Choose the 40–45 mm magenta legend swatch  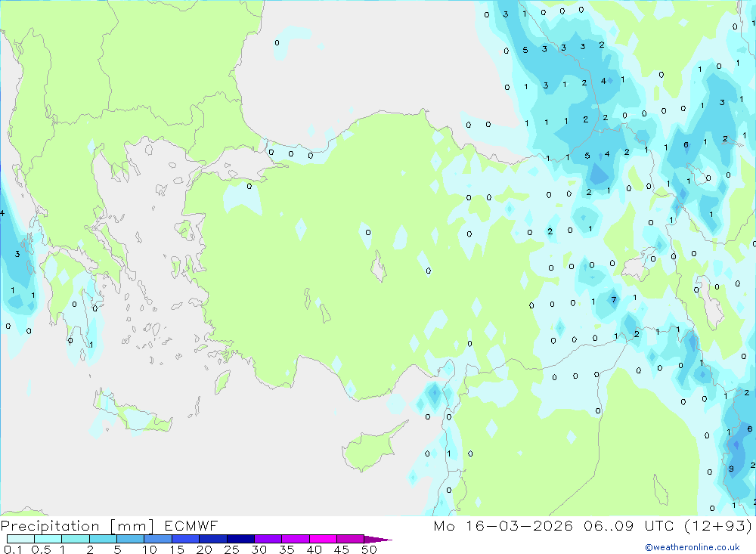(x=323, y=539)
